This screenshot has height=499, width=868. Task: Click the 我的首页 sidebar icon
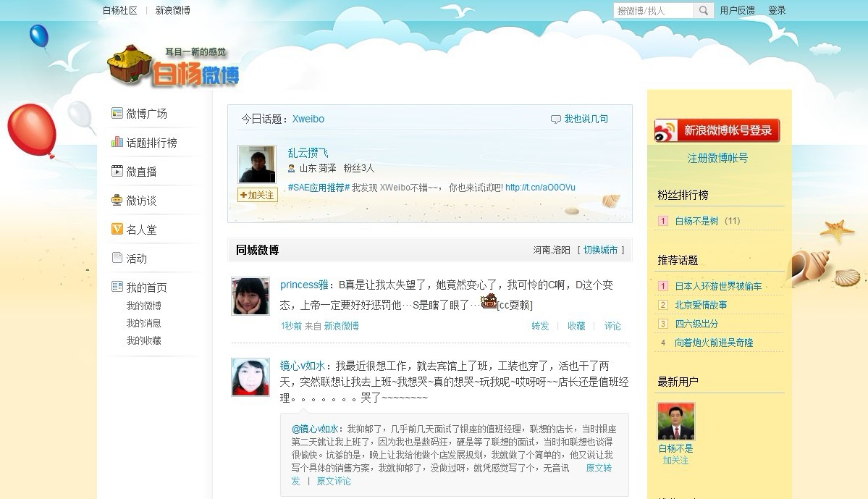117,286
